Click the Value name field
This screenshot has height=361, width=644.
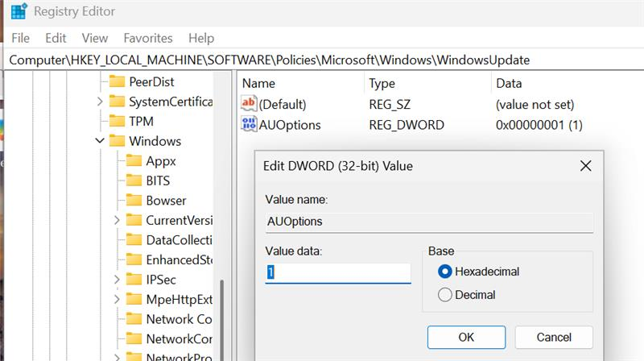click(429, 222)
